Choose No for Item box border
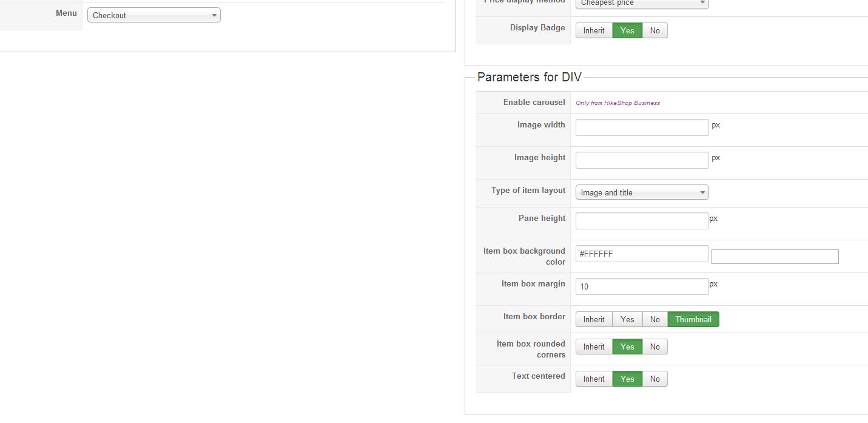Viewport: 868px width, 423px height. (654, 319)
